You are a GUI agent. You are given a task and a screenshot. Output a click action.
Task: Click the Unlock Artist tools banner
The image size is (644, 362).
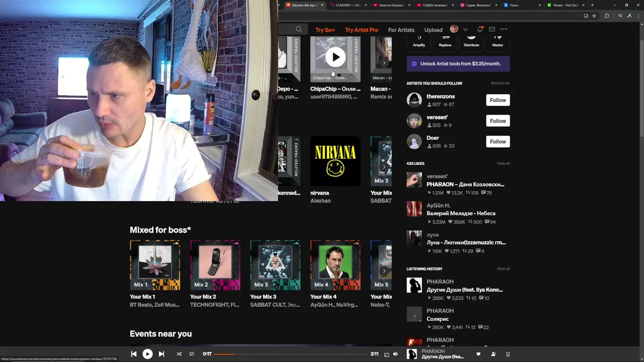[458, 64]
